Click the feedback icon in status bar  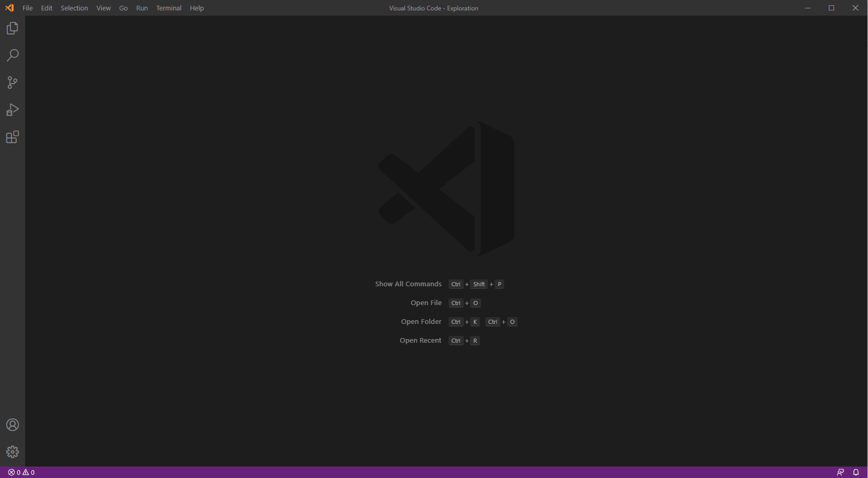pos(840,472)
